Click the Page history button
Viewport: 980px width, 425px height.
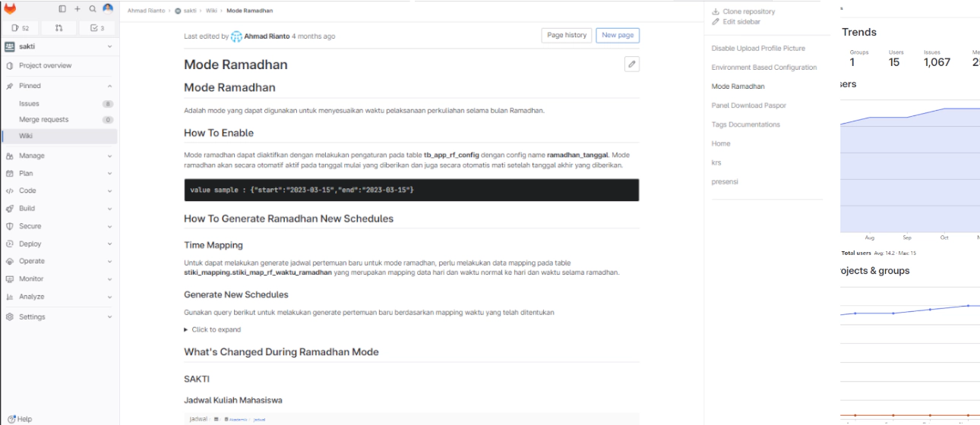[567, 36]
